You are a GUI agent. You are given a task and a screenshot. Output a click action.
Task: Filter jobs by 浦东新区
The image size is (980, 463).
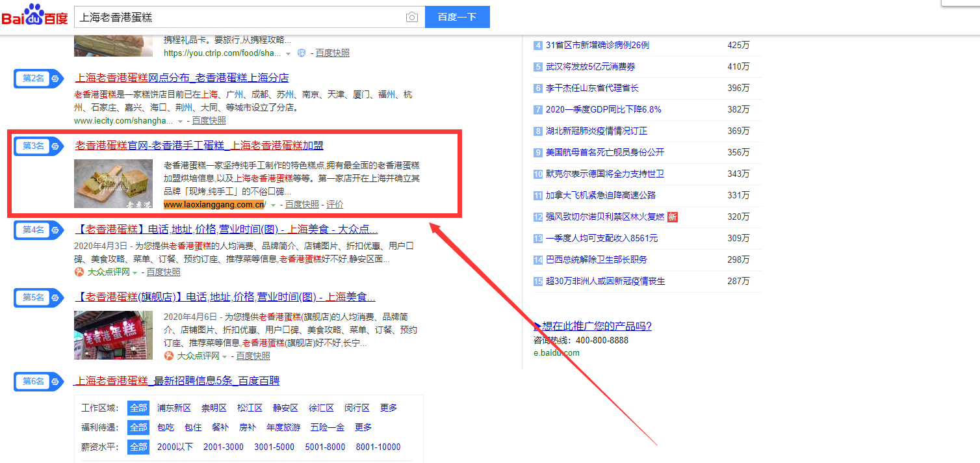[174, 408]
